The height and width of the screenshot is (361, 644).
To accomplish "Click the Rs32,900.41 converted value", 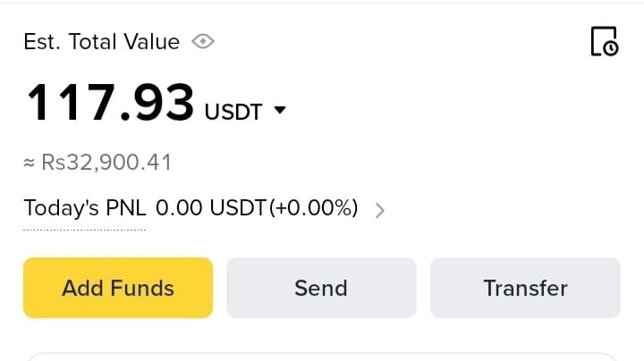I will click(x=106, y=163).
